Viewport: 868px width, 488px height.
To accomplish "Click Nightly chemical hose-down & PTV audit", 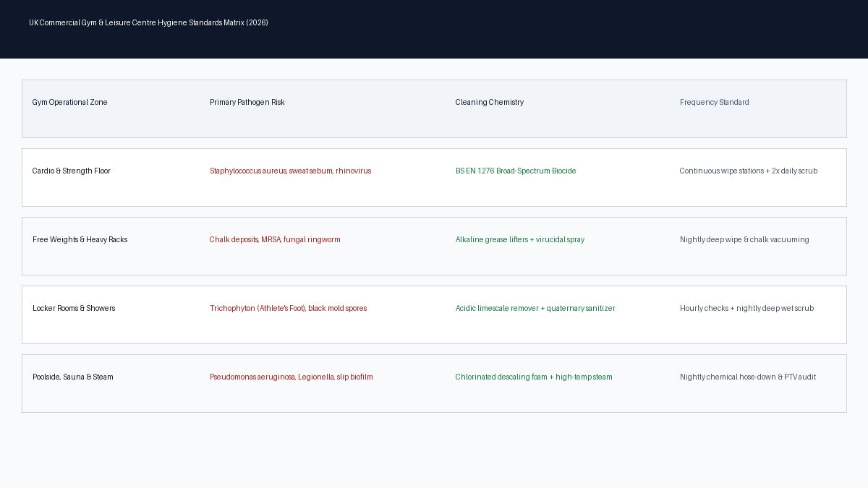I will (748, 377).
